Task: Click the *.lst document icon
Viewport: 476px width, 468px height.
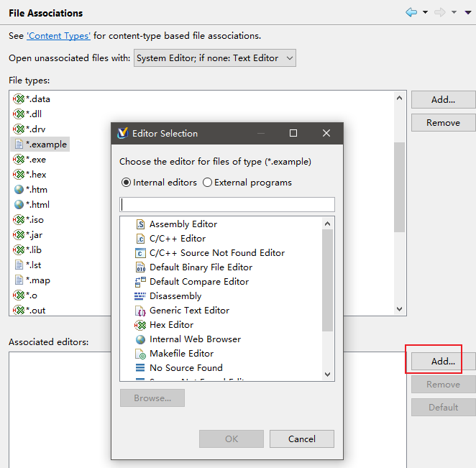Action: [x=19, y=265]
